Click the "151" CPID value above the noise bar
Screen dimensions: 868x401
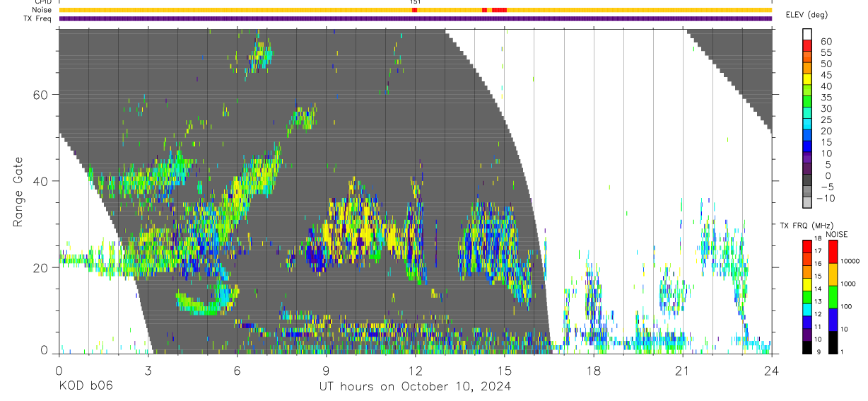pyautogui.click(x=415, y=2)
